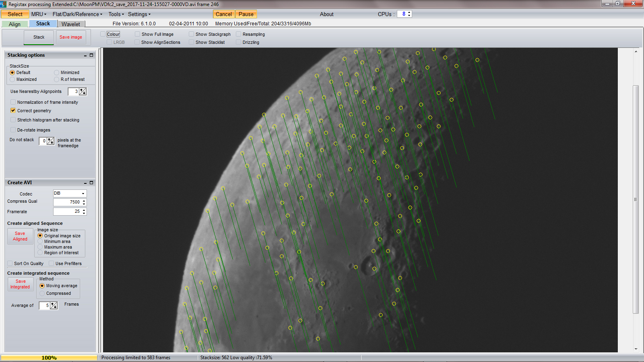The height and width of the screenshot is (362, 644).
Task: Click 'Processing limited to 583 frames' status
Action: click(136, 358)
